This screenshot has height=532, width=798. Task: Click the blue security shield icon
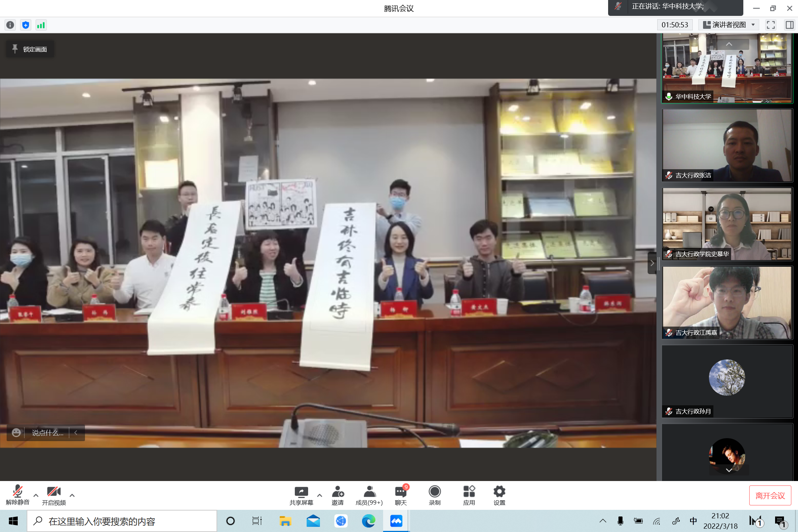pos(25,25)
